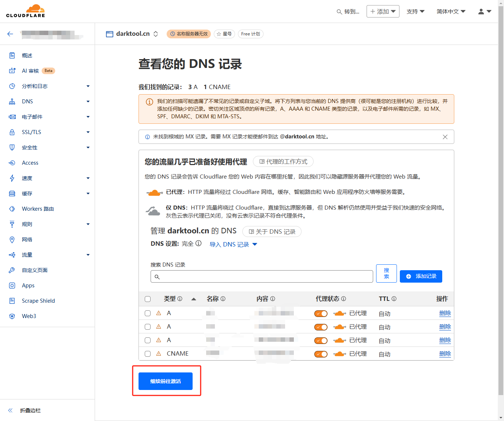Open Workers 路由 in the sidebar

(x=38, y=209)
